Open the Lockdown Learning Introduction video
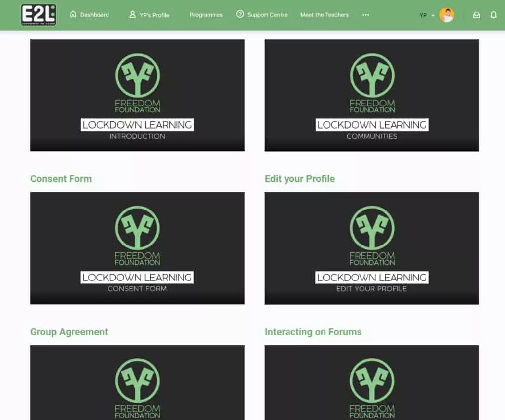This screenshot has width=505, height=420. [x=137, y=95]
